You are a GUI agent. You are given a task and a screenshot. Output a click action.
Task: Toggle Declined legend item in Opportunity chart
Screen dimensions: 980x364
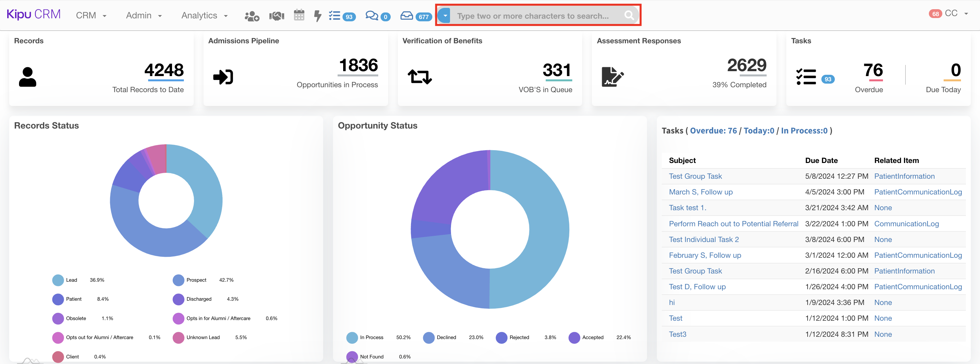pos(429,337)
